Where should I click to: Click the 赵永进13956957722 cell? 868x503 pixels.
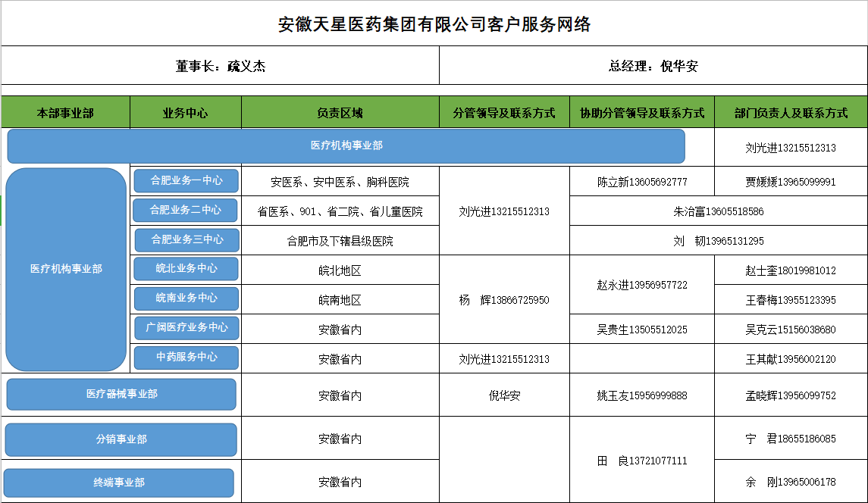click(642, 285)
